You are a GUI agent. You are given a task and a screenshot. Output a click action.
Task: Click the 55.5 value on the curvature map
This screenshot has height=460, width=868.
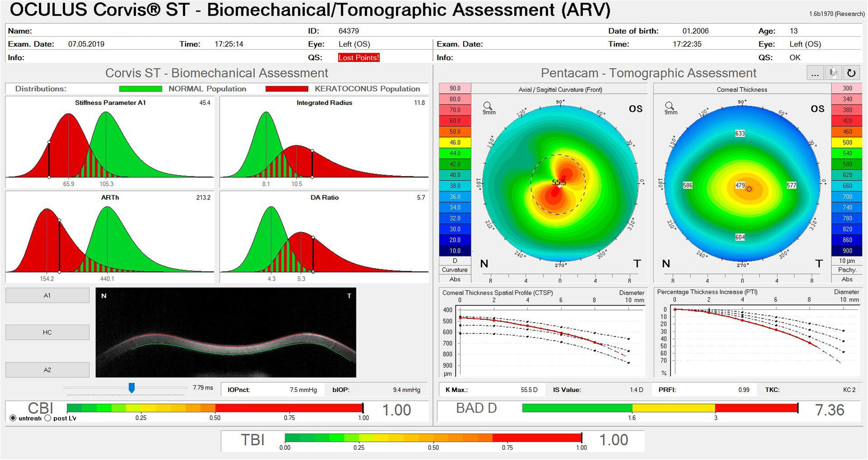[x=559, y=182]
